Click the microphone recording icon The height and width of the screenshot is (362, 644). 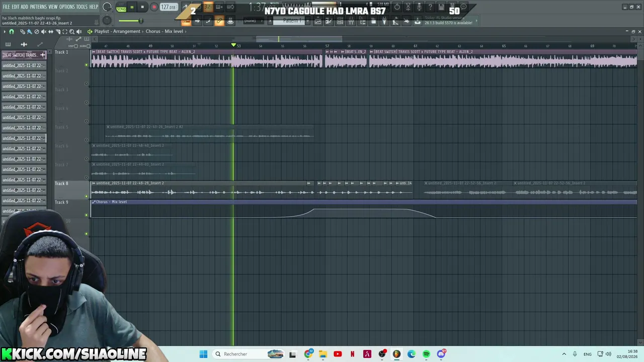pyautogui.click(x=419, y=7)
